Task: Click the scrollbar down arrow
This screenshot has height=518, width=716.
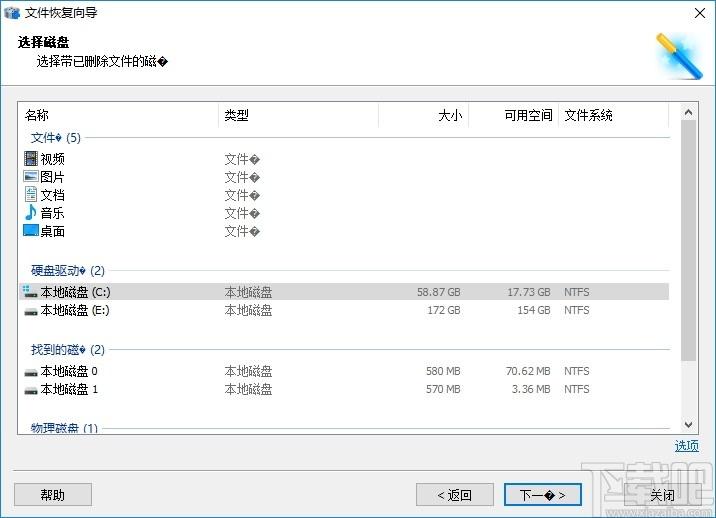Action: click(689, 424)
